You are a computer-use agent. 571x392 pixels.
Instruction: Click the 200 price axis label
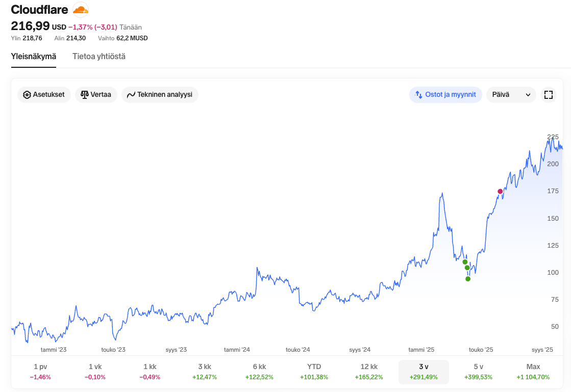[553, 164]
